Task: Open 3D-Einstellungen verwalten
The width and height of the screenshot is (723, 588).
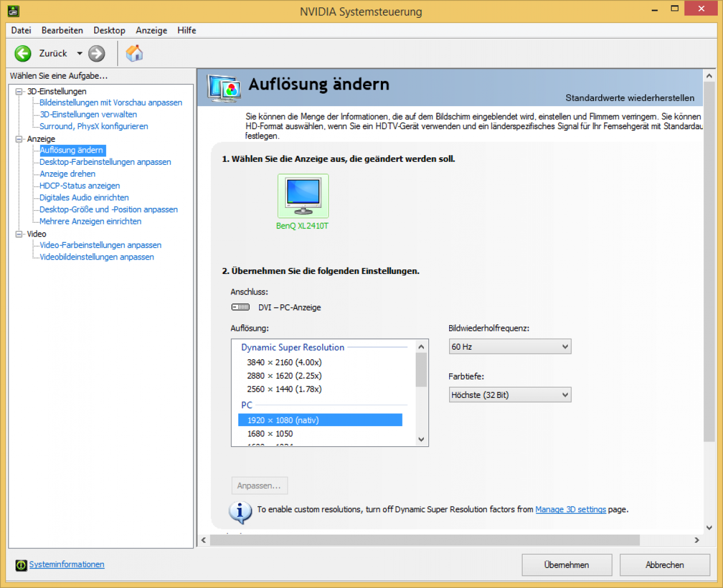Action: [88, 114]
